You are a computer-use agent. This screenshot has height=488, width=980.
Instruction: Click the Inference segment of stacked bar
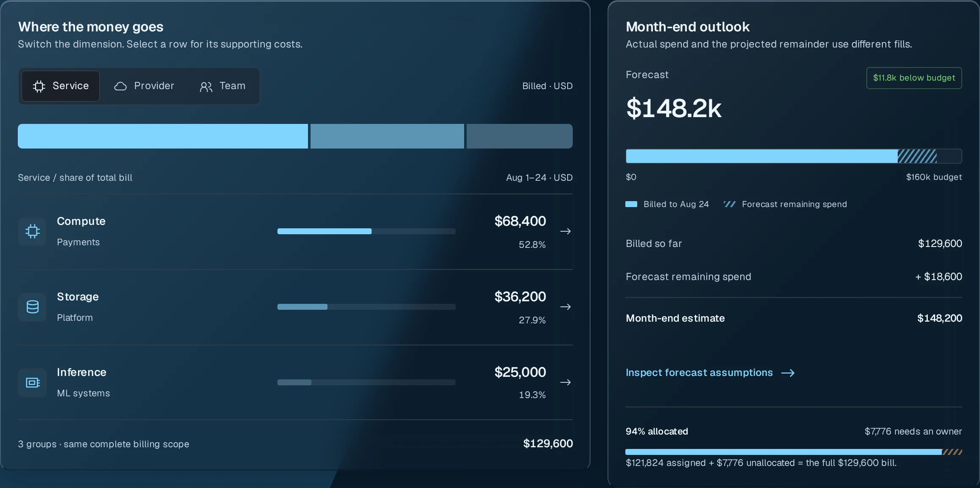520,136
